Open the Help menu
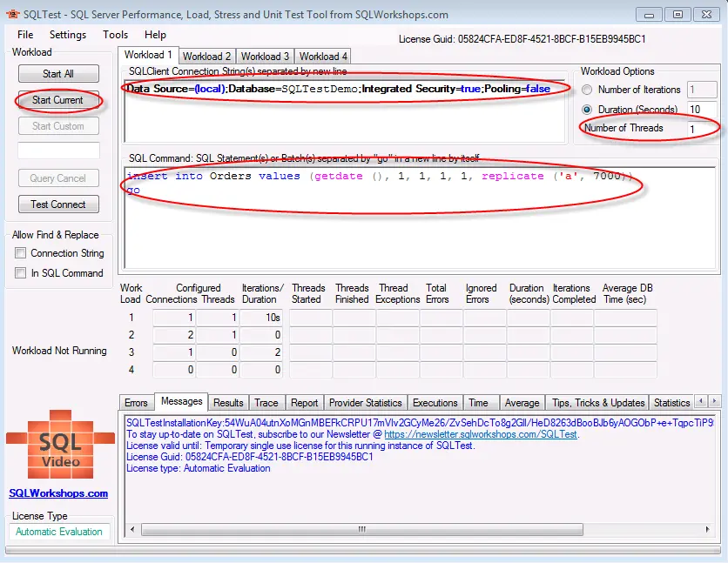The height and width of the screenshot is (563, 728). (x=155, y=35)
